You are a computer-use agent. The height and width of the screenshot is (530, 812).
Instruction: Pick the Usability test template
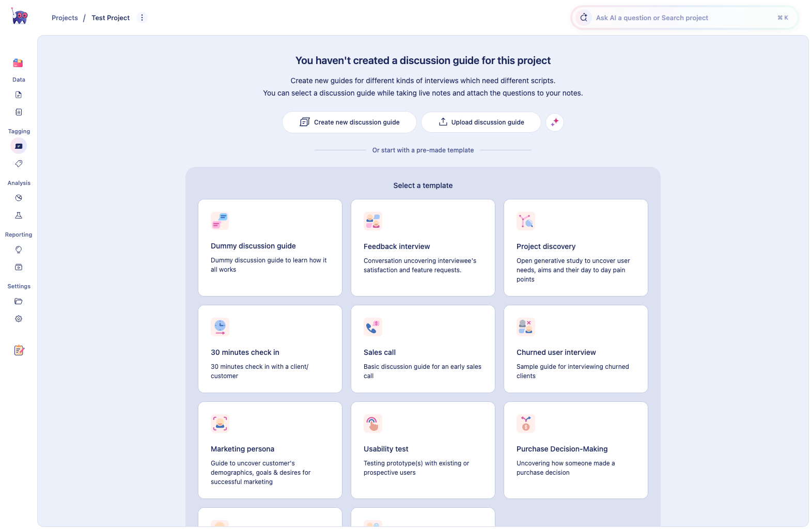(423, 450)
